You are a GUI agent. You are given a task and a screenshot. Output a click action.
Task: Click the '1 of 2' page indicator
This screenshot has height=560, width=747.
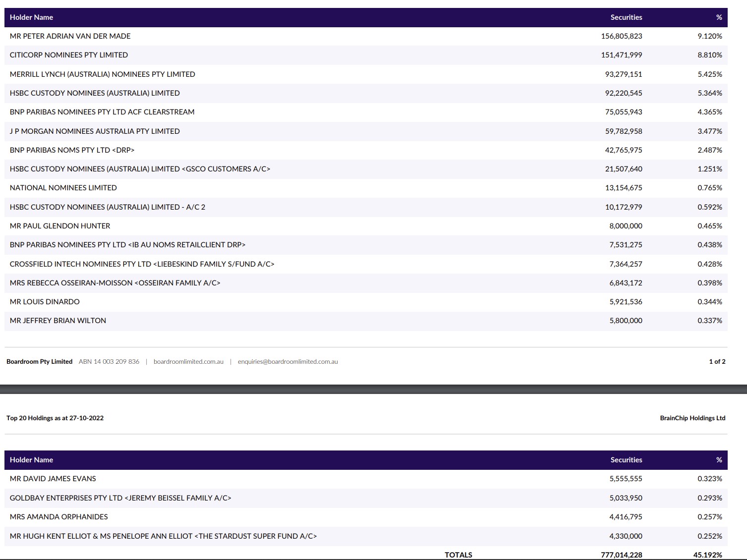point(717,362)
